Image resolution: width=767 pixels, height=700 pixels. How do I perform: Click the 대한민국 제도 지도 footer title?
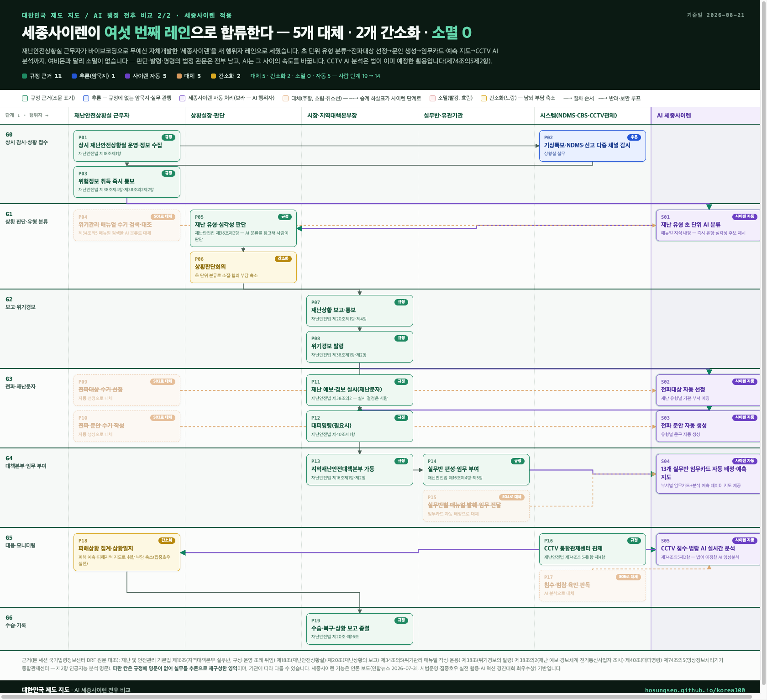click(46, 689)
